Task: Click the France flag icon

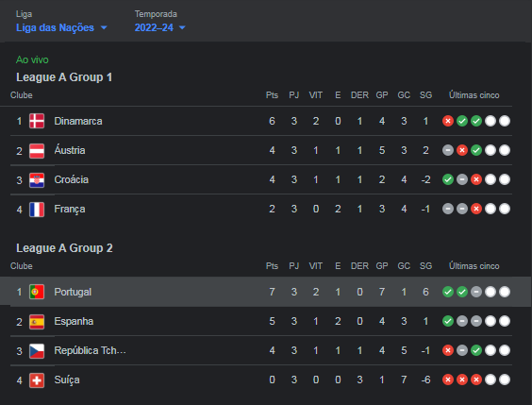Action: [37, 210]
